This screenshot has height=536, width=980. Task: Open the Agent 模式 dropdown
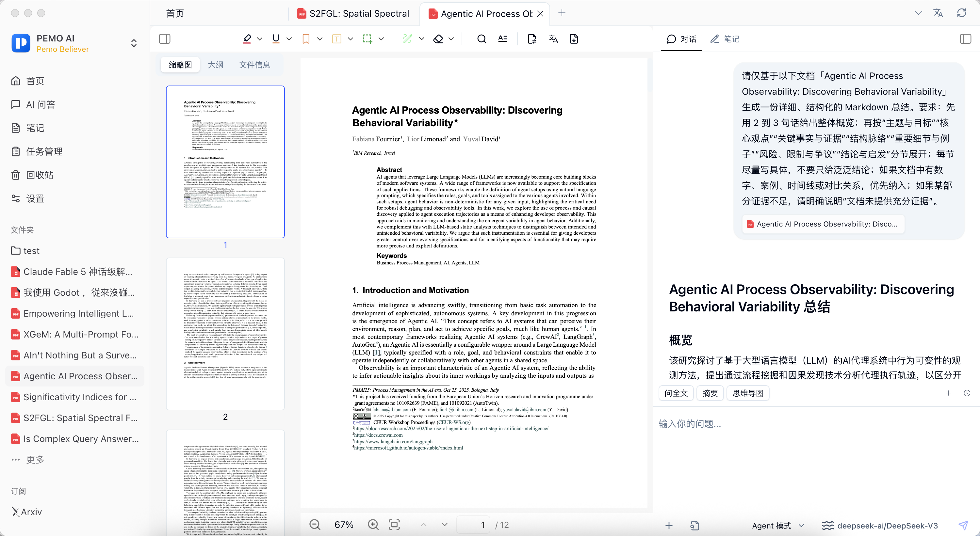[x=778, y=526]
